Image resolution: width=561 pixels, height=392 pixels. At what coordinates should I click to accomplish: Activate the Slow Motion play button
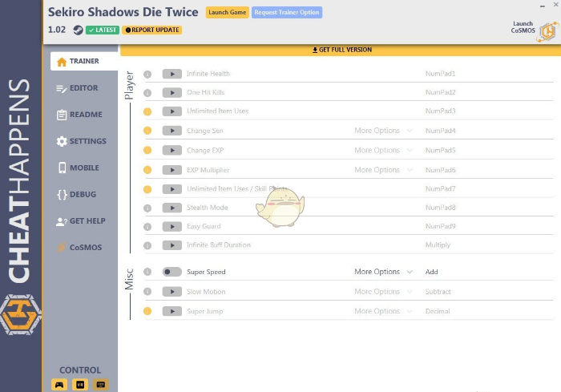[172, 292]
